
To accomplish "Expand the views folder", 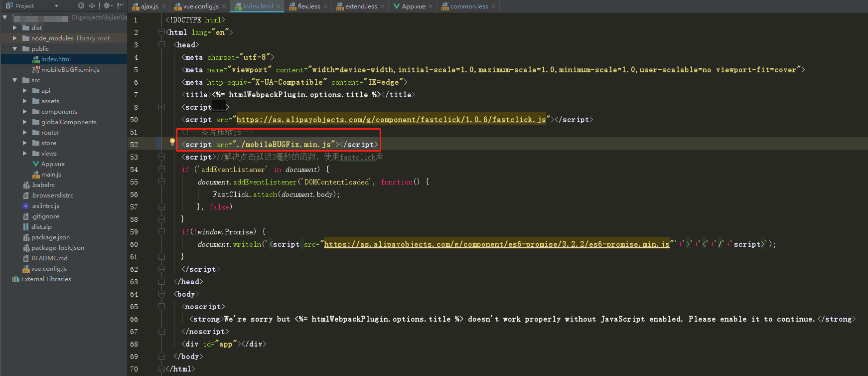I will click(25, 154).
